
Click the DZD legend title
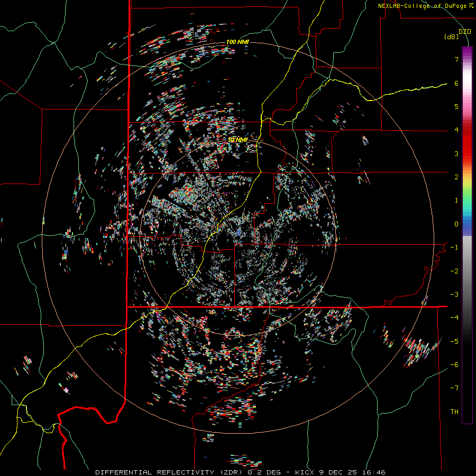[x=464, y=32]
